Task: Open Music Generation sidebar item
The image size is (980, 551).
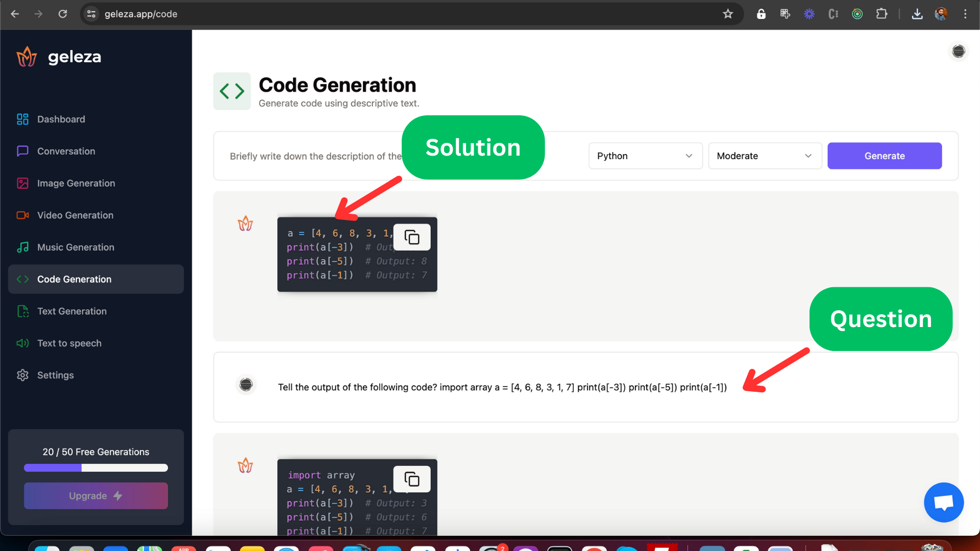Action: click(x=76, y=247)
